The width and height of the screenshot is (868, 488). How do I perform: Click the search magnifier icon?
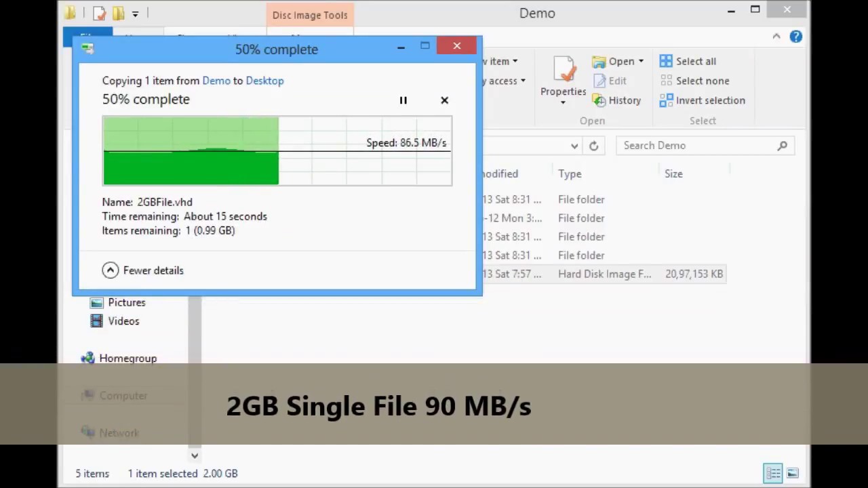(x=783, y=146)
